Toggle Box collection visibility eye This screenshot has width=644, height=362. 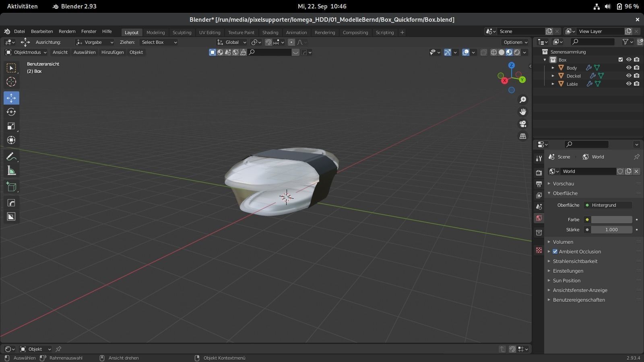pyautogui.click(x=629, y=60)
